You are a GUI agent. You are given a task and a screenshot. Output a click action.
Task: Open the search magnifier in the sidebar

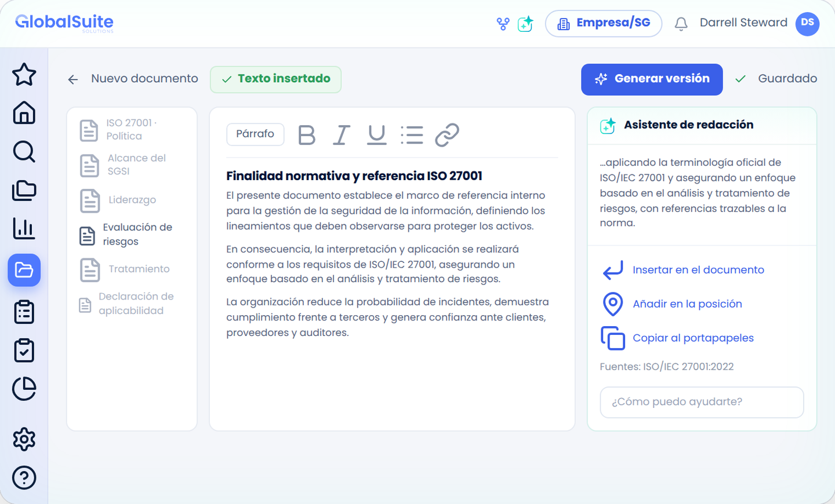(x=24, y=151)
